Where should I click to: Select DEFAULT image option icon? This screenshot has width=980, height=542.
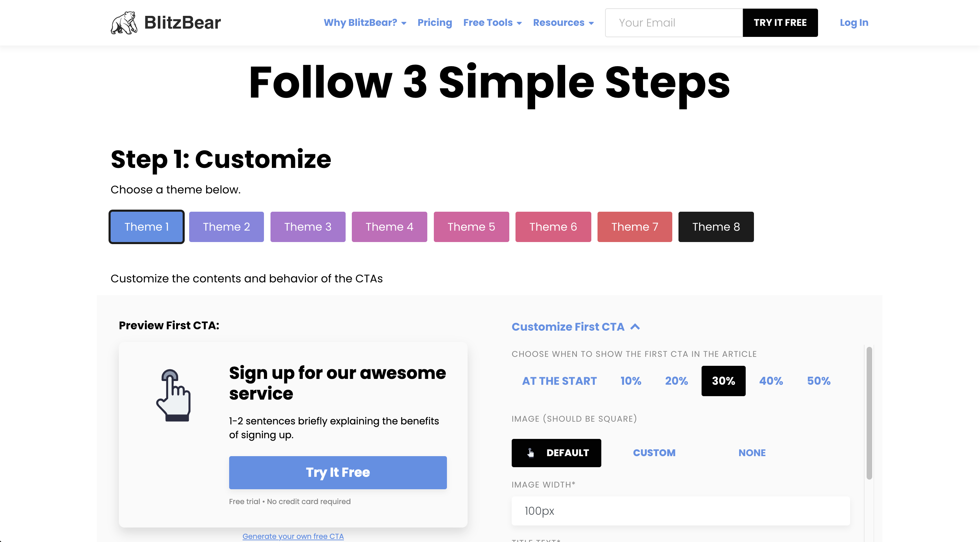530,453
